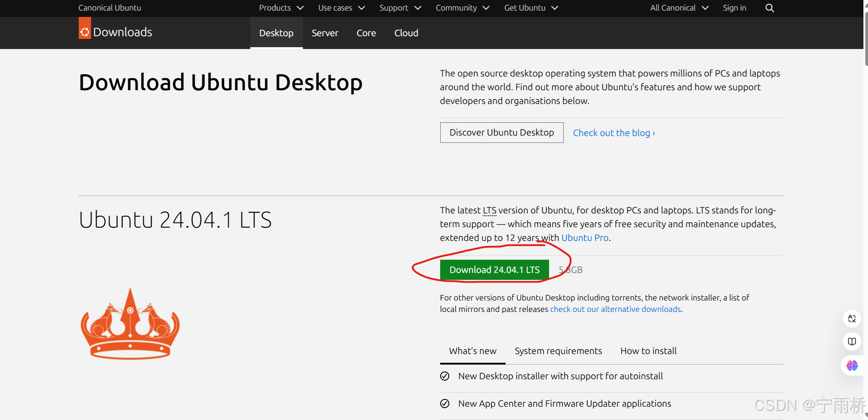Click Sign in
This screenshot has height=420, width=868.
coord(734,8)
